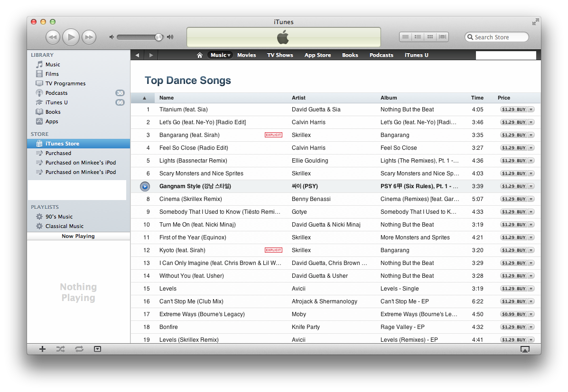Click the low volume speaker icon

(x=112, y=37)
